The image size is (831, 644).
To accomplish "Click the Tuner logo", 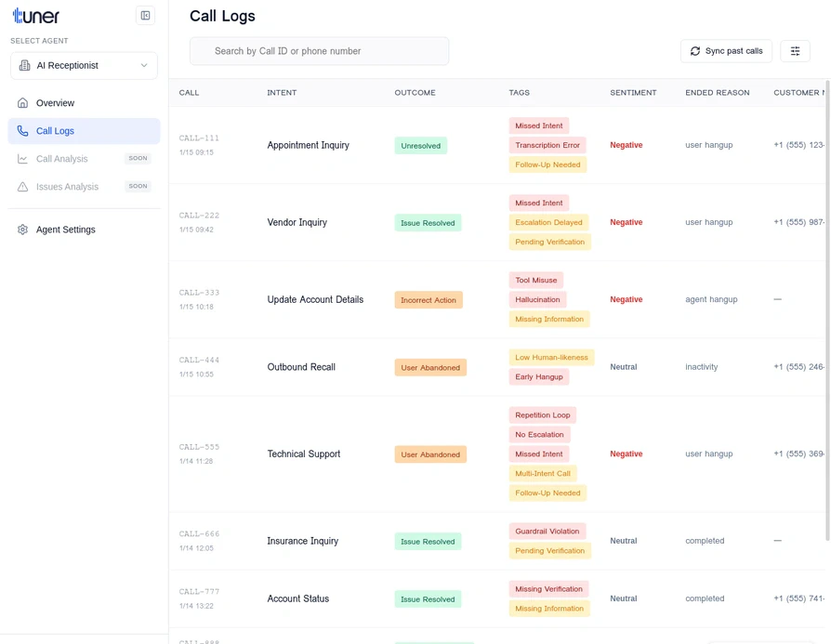I will tap(36, 16).
